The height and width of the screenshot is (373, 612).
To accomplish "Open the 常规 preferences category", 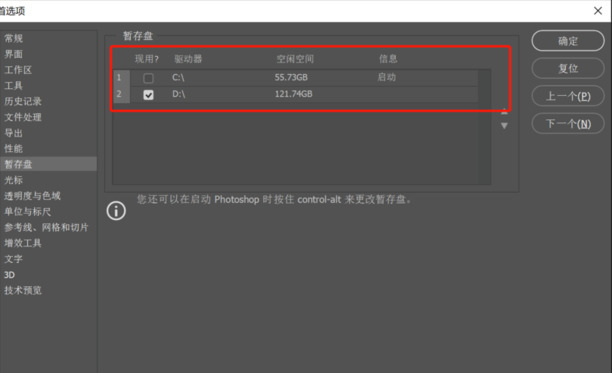I will point(14,38).
